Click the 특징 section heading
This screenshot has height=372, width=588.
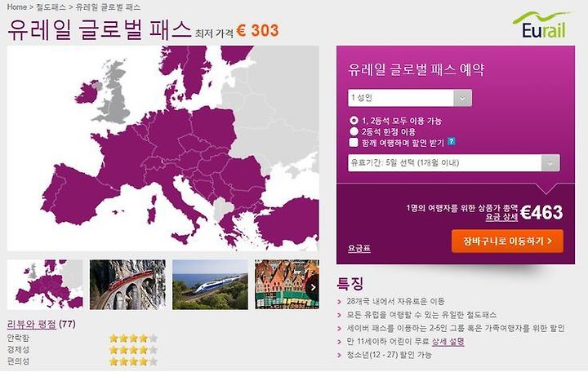350,284
